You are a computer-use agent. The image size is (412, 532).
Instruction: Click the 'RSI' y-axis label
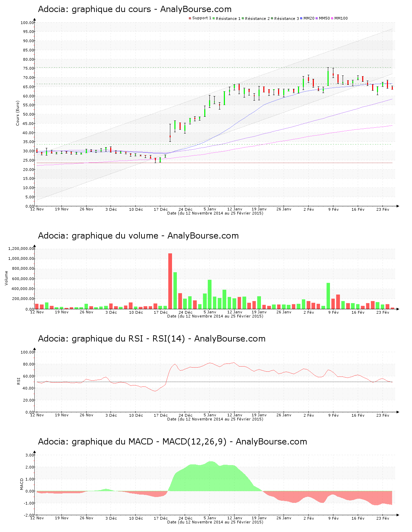coord(19,381)
